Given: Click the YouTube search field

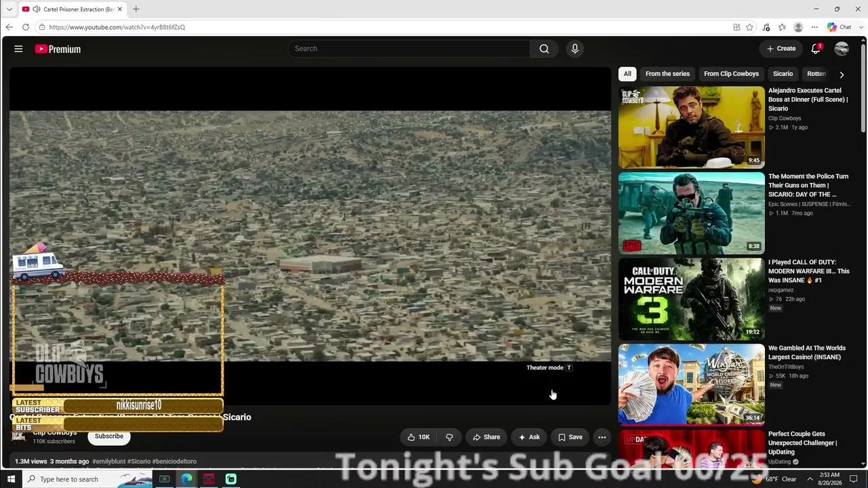Looking at the screenshot, I should point(409,49).
